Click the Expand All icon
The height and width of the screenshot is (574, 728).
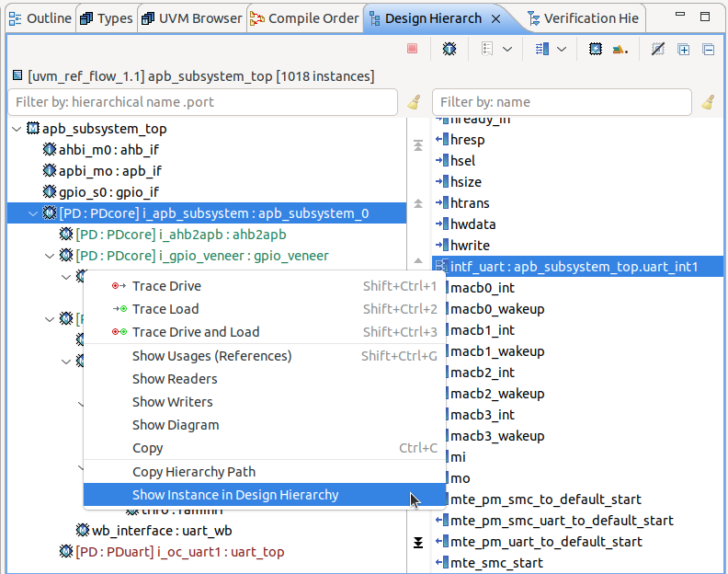[x=684, y=49]
